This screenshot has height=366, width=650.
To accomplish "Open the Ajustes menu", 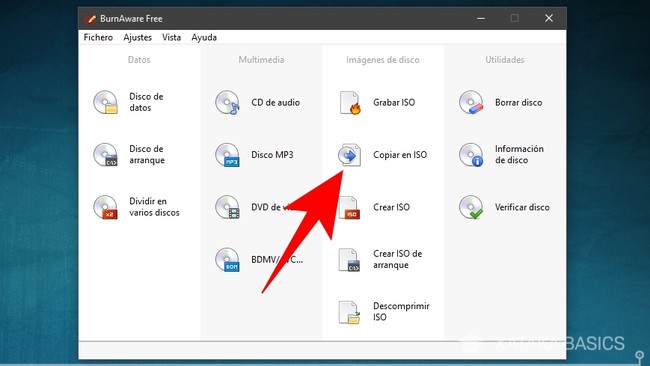I will 138,37.
